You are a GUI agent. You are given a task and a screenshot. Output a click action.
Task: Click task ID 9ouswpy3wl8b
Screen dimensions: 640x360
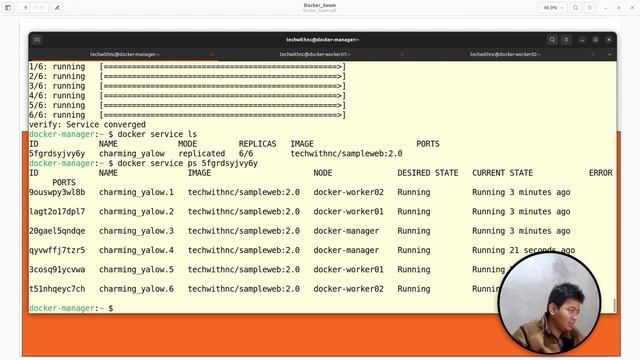click(x=57, y=192)
